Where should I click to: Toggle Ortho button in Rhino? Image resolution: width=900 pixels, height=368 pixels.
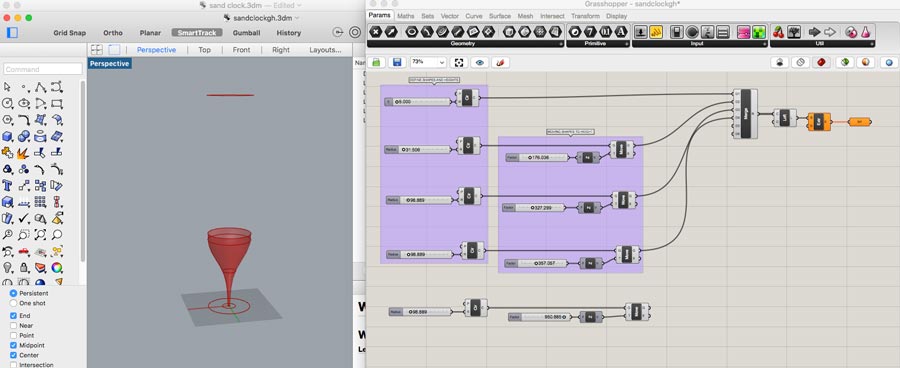click(x=113, y=33)
